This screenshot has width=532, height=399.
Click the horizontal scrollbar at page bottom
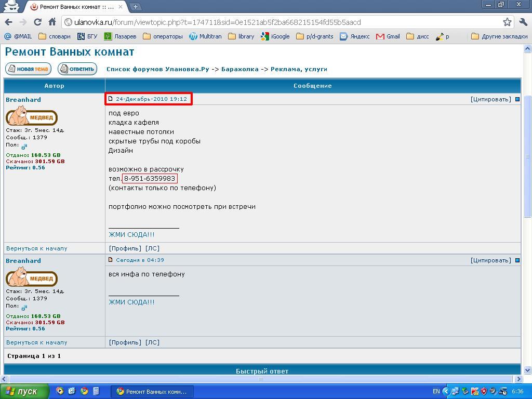[261, 379]
